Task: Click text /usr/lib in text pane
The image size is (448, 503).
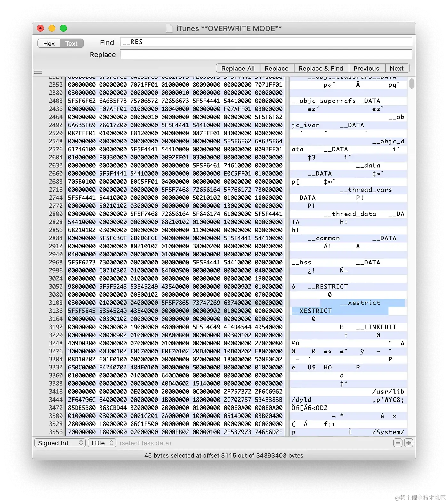Action: 388,392
